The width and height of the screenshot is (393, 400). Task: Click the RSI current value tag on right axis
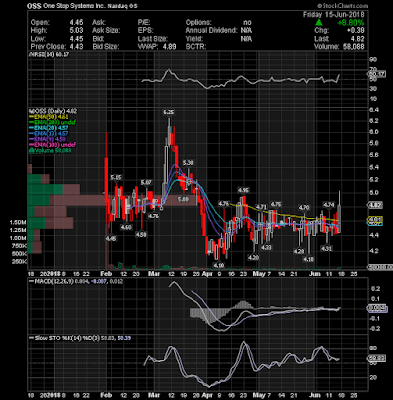click(377, 74)
